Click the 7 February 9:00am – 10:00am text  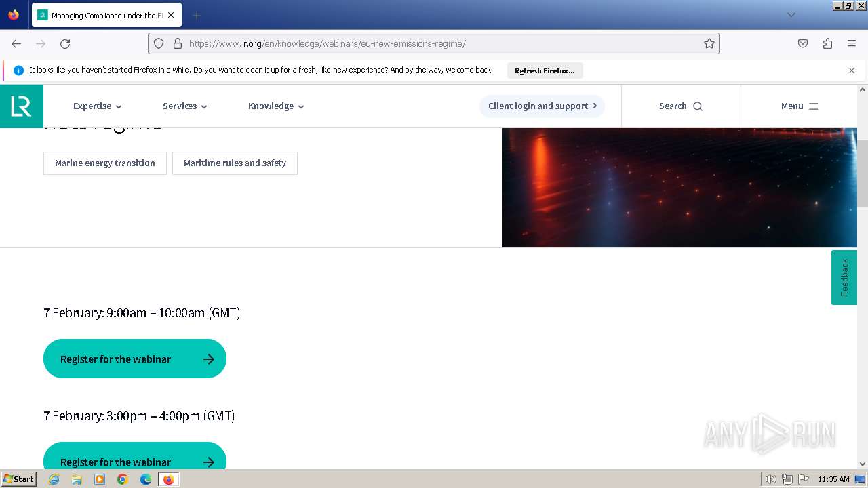point(142,313)
